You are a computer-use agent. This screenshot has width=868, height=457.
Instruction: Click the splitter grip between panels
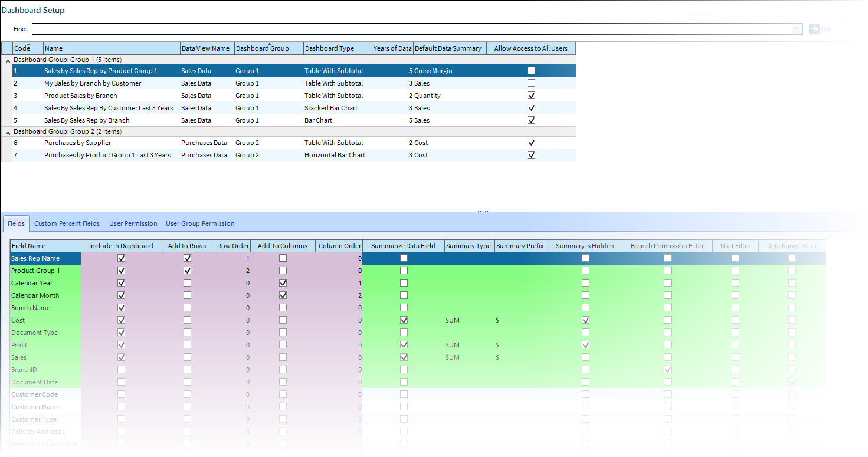pos(483,210)
